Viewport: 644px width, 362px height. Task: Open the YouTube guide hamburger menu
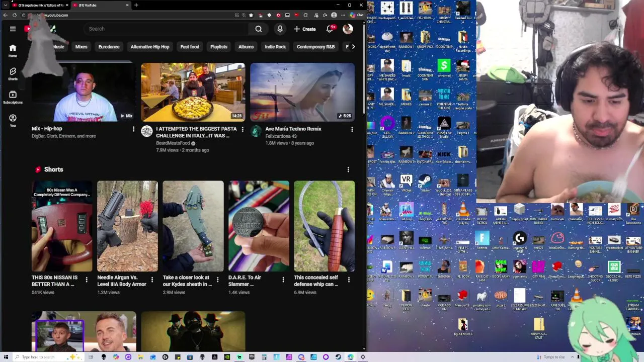pos(13,29)
